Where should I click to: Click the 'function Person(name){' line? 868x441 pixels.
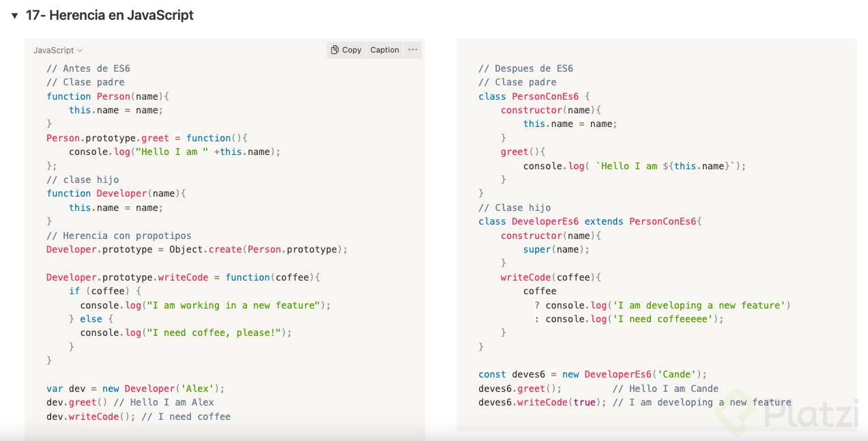pos(107,96)
